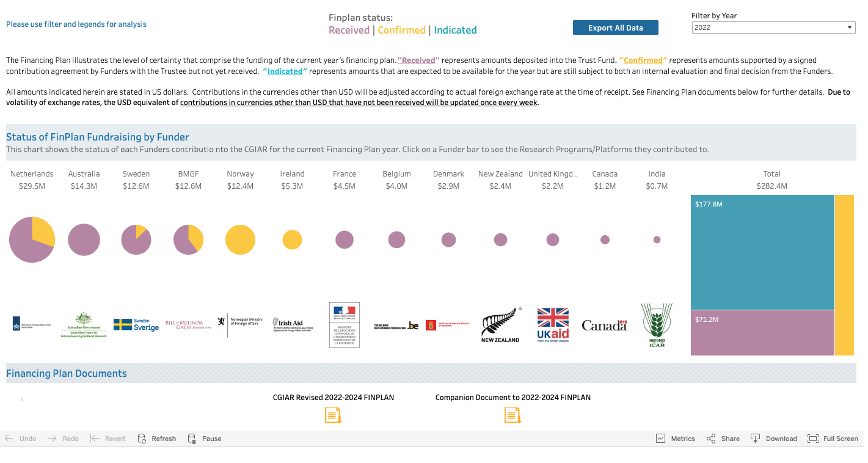The width and height of the screenshot is (868, 463).
Task: Select the New Zealand fern logo
Action: tap(500, 325)
